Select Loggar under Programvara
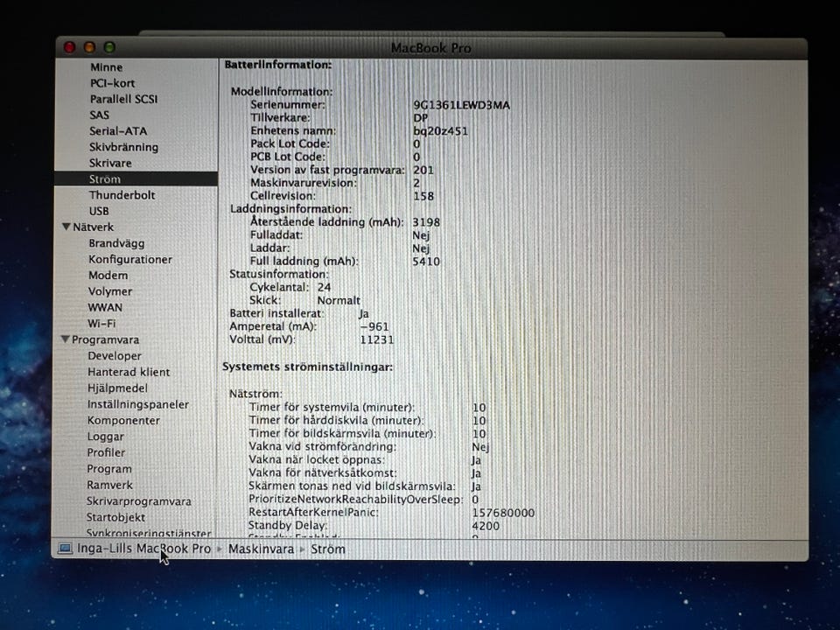Image resolution: width=840 pixels, height=630 pixels. pos(106,437)
